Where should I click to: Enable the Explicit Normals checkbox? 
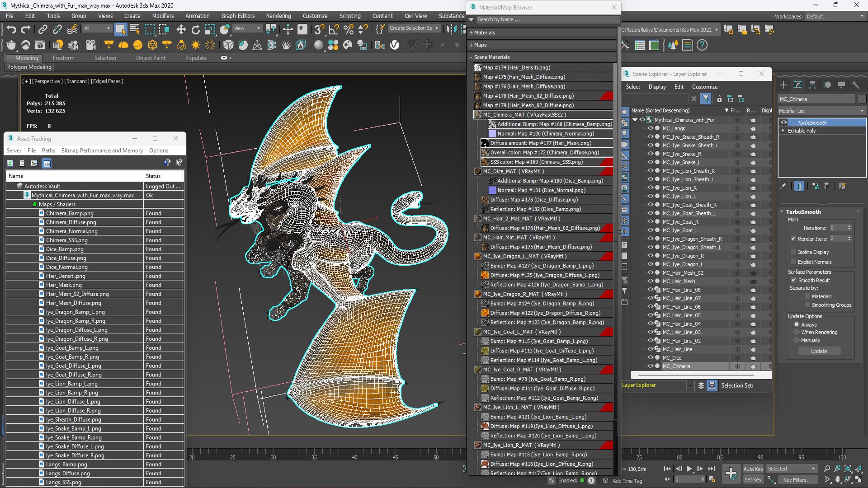coord(793,262)
